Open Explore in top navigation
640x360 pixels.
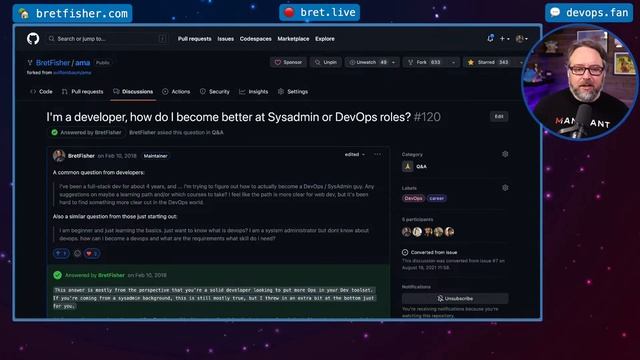324,39
